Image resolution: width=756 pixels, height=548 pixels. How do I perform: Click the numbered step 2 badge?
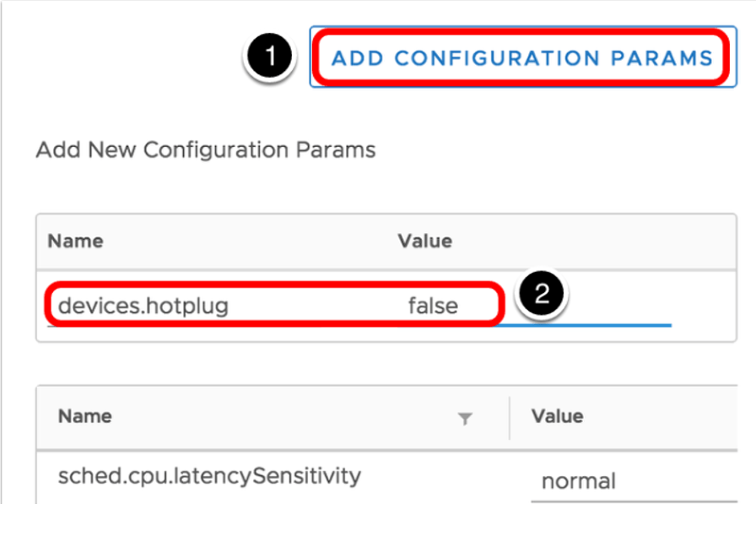pyautogui.click(x=541, y=295)
